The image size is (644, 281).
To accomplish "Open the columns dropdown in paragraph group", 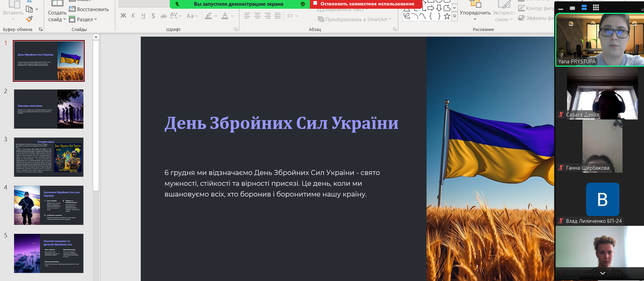I will pos(293,15).
